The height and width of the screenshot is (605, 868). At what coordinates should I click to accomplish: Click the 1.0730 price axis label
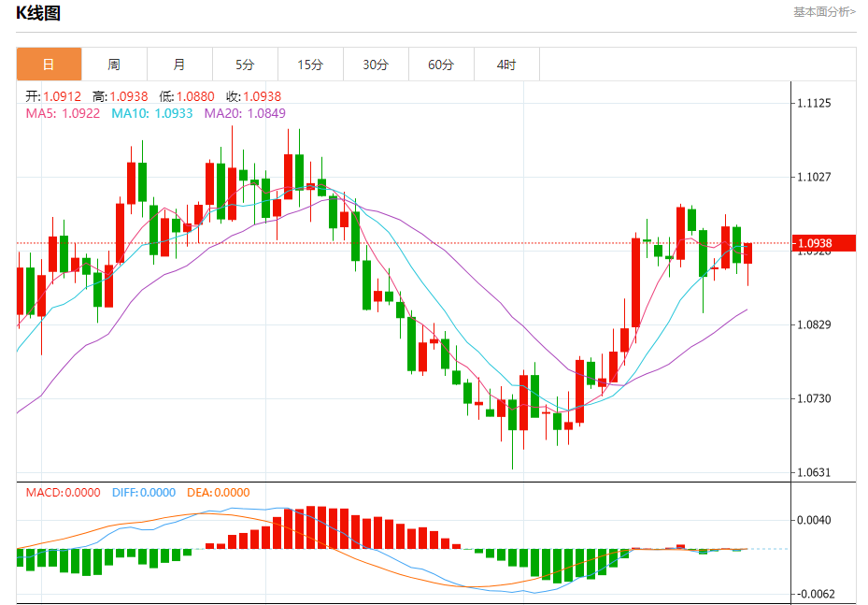(814, 398)
